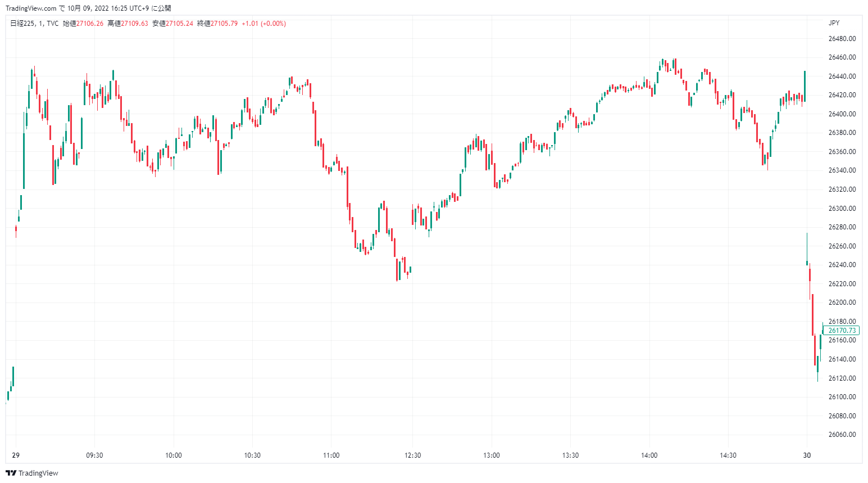Screen dimensions: 868x483
Task: Open the TradingView.com link in header
Action: coord(31,8)
